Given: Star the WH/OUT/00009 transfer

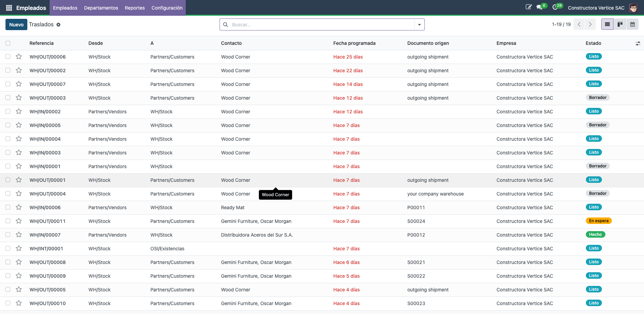Looking at the screenshot, I should (19, 276).
